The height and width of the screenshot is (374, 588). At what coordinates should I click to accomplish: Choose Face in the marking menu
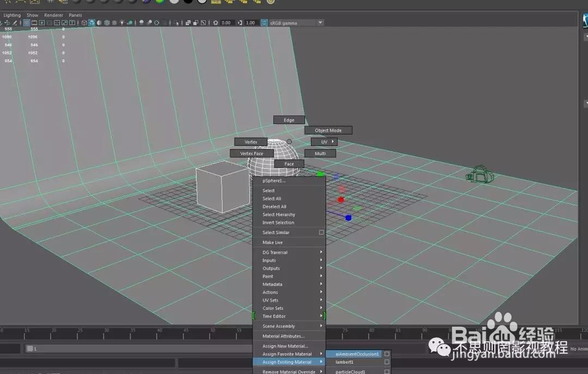(x=289, y=164)
